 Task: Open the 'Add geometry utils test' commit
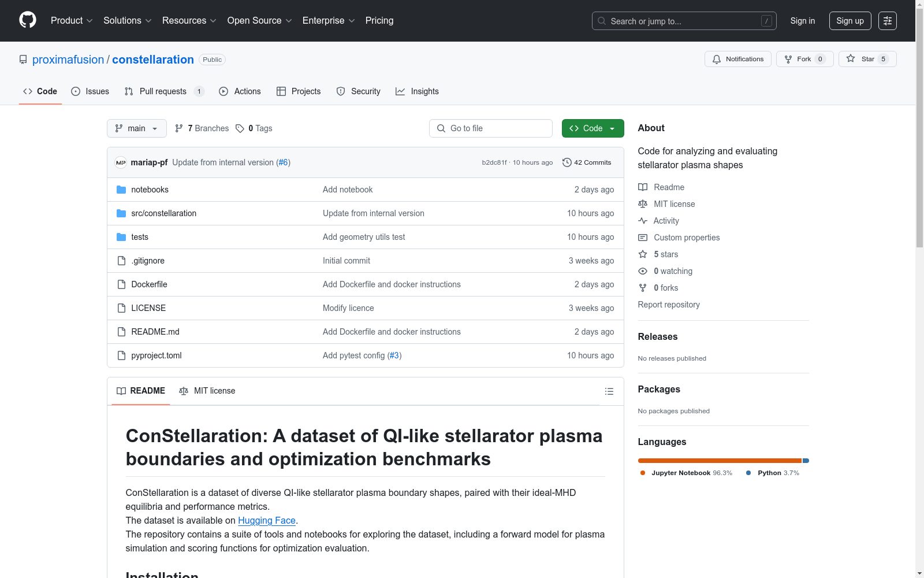pos(364,237)
